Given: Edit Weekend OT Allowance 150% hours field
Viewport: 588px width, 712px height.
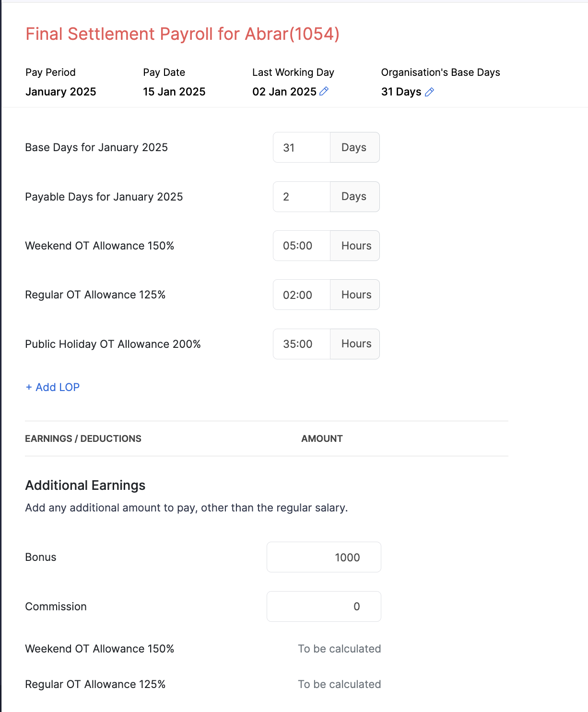Looking at the screenshot, I should (x=302, y=246).
